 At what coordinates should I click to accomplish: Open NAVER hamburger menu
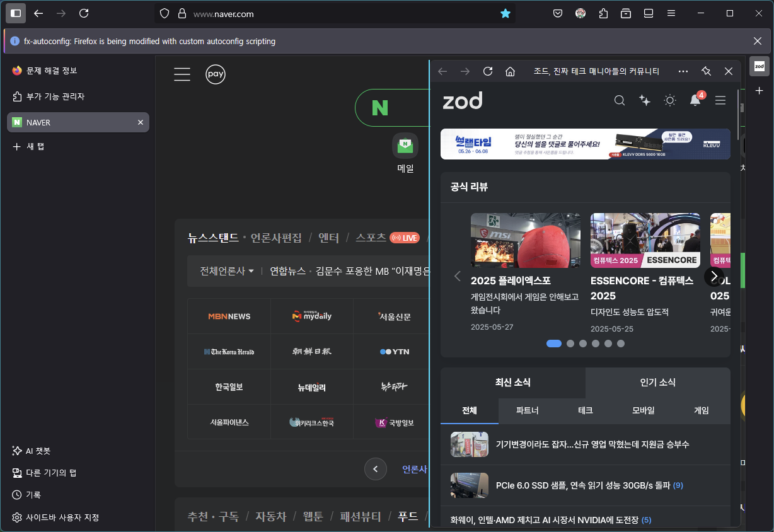pos(182,74)
